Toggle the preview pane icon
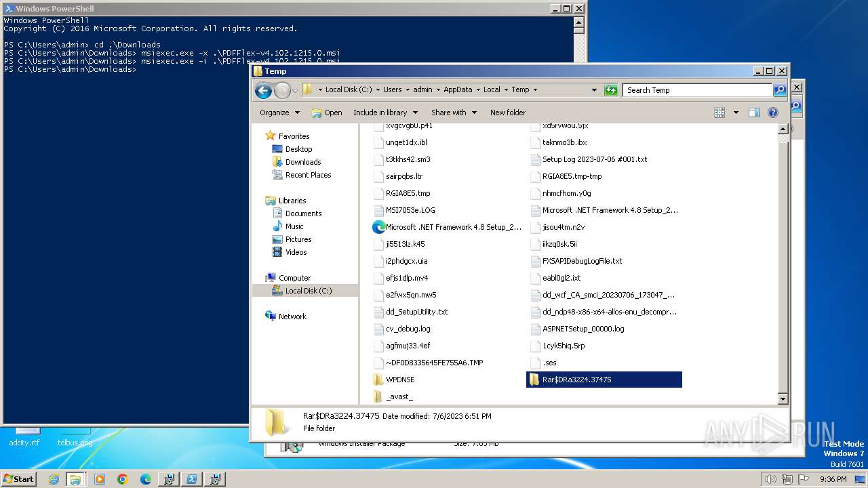 (x=753, y=113)
